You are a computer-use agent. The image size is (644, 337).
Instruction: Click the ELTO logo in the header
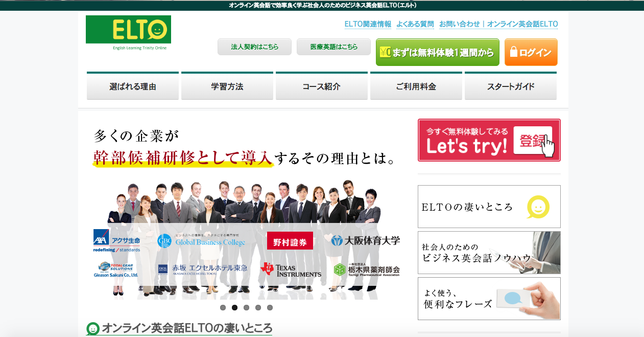128,33
